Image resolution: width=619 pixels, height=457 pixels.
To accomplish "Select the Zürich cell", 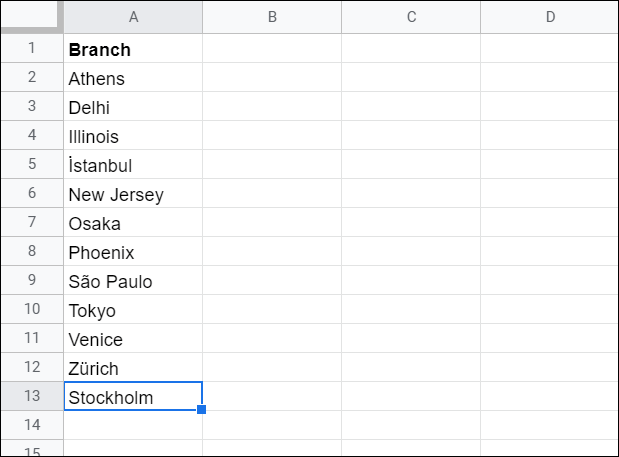I will click(133, 367).
